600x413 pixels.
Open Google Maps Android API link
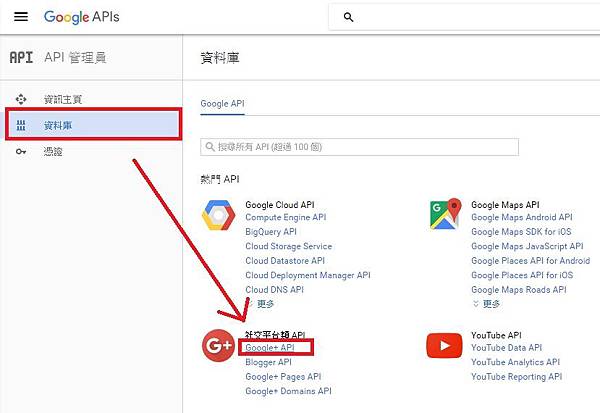(x=522, y=217)
